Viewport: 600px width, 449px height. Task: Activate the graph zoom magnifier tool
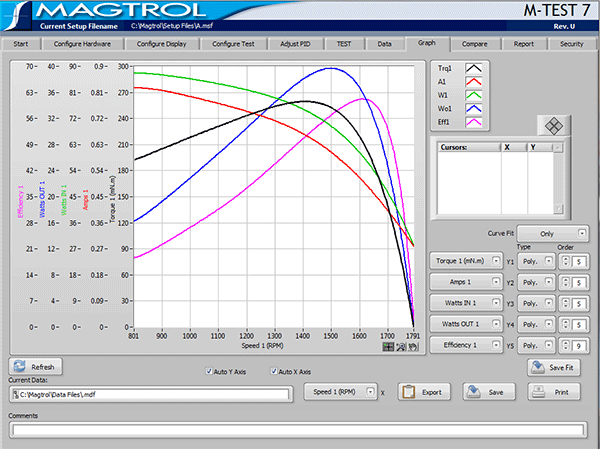pos(401,346)
